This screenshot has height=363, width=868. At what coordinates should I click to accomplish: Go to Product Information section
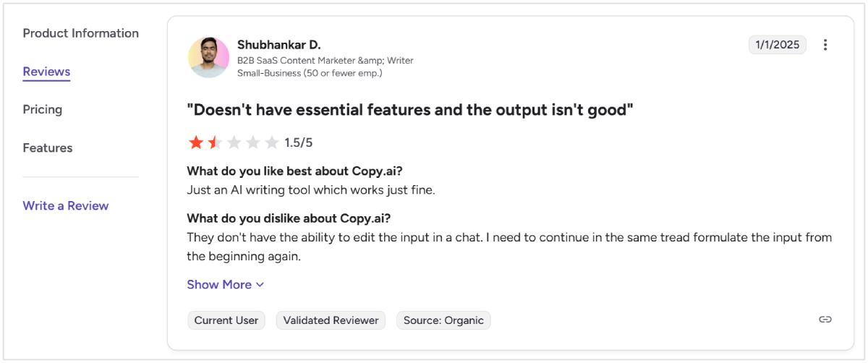[80, 33]
